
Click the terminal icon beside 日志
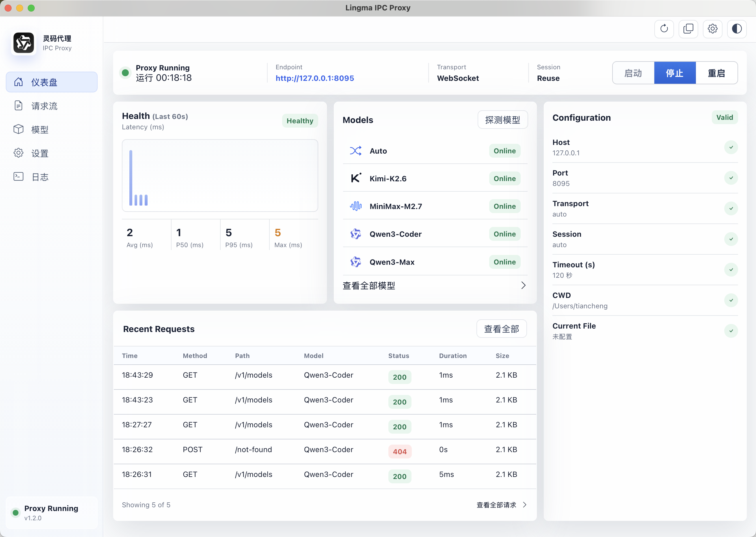18,177
